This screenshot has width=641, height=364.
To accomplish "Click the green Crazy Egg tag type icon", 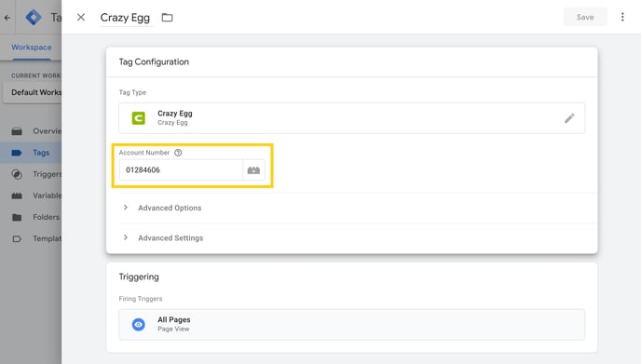I will point(138,118).
